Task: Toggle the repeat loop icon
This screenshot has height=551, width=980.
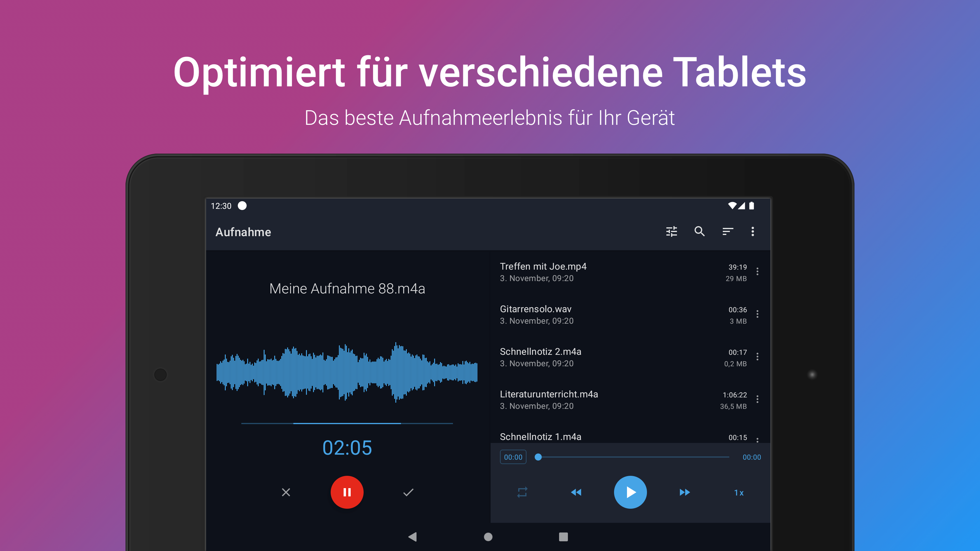Action: (x=522, y=493)
